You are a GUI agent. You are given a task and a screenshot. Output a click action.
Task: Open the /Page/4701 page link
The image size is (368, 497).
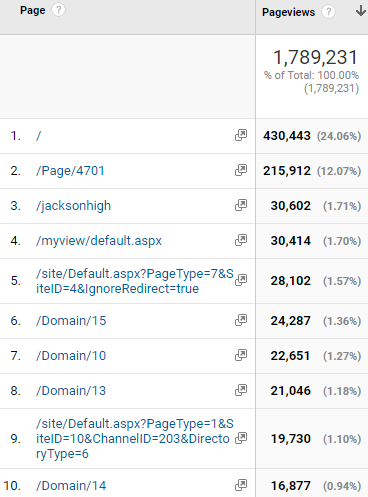(x=70, y=171)
